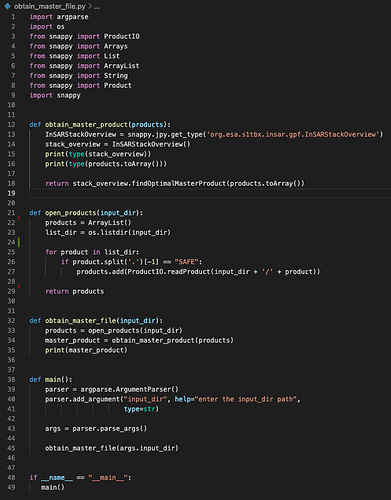Click function name 'obtain_master_product' on line 12
This screenshot has width=391, height=500.
pyautogui.click(x=86, y=125)
